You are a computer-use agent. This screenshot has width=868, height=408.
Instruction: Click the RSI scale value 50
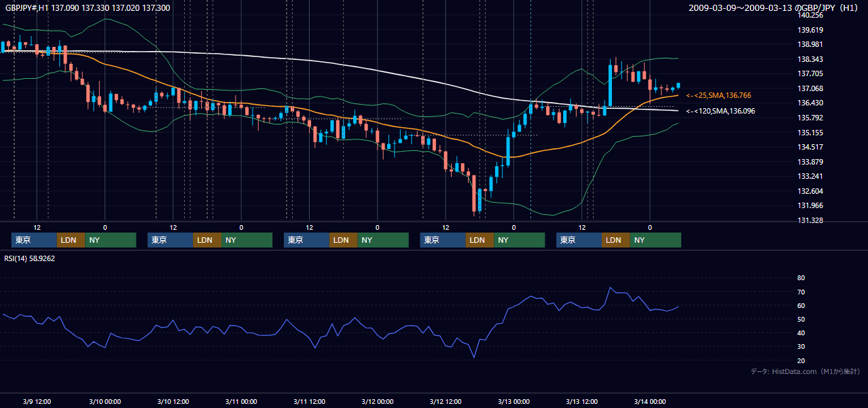pos(801,319)
